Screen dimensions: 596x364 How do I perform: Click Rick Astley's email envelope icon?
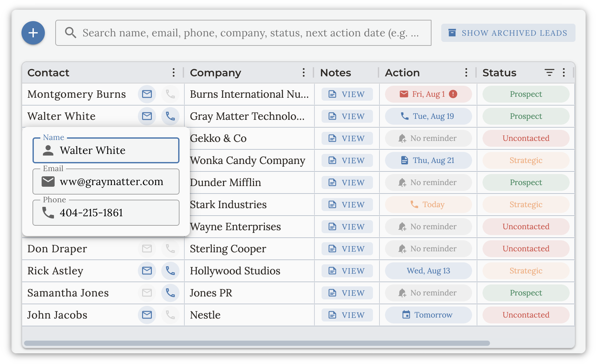coord(147,271)
